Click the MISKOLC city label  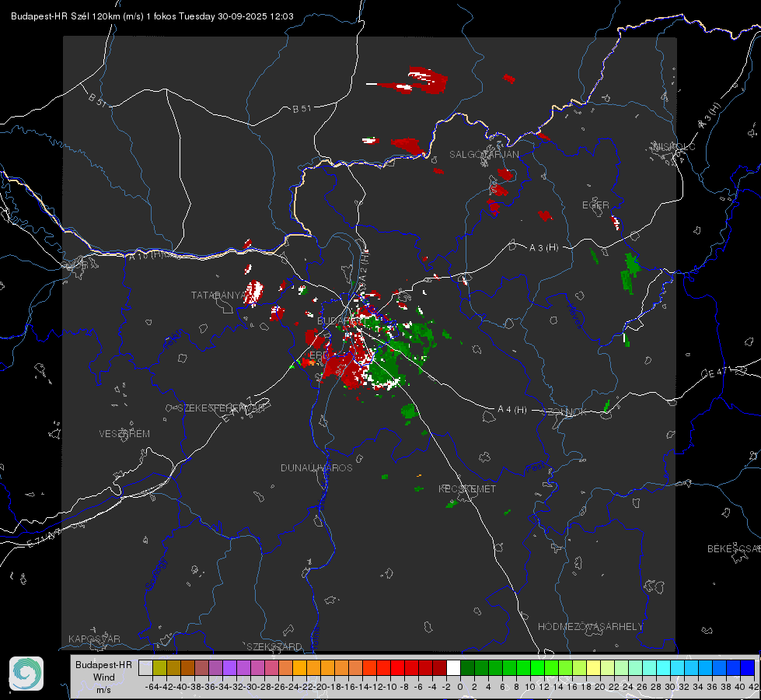(674, 146)
